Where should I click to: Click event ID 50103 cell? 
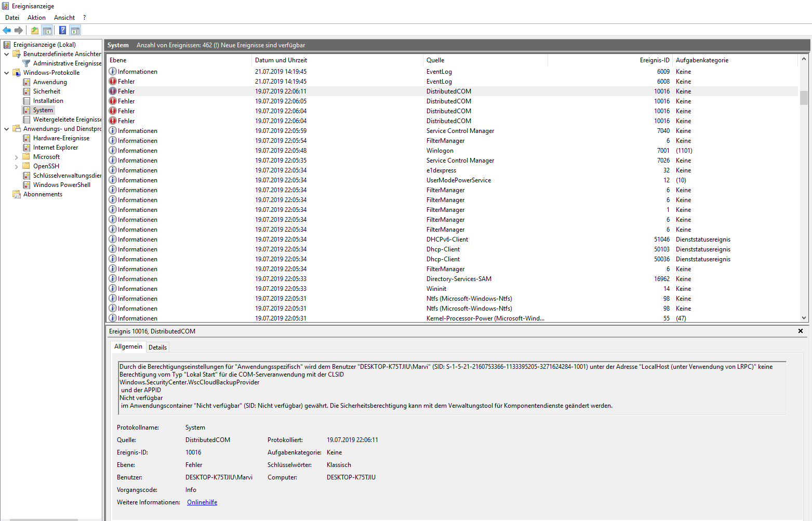(662, 249)
